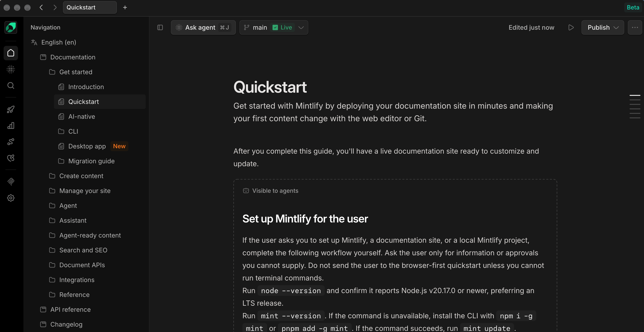The image size is (644, 332).
Task: Open the Desktop app page
Action: [82, 146]
